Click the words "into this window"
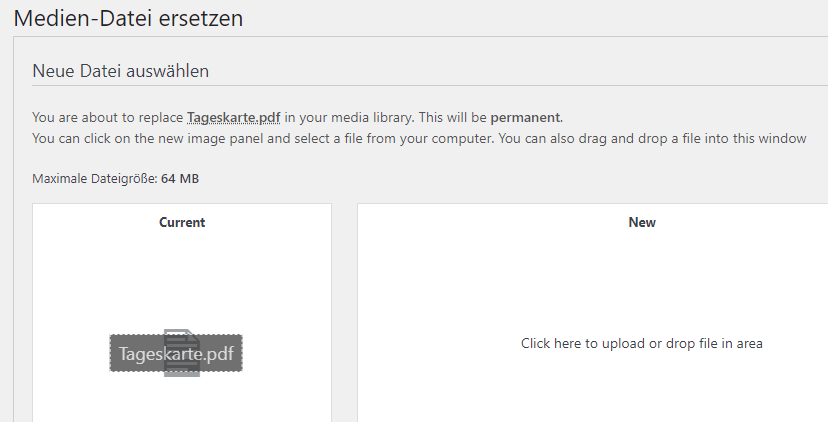This screenshot has height=422, width=828. [759, 138]
